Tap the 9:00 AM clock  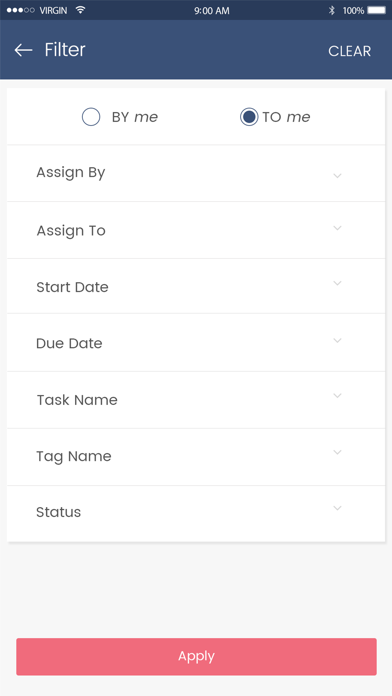212,11
